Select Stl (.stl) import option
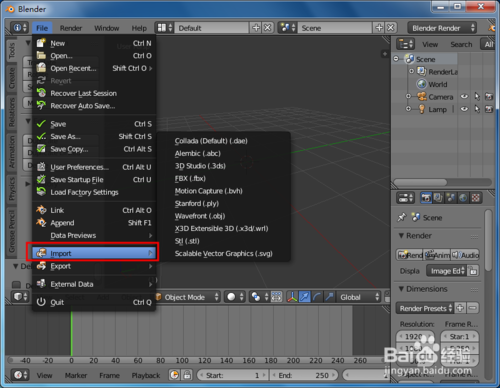 click(187, 241)
